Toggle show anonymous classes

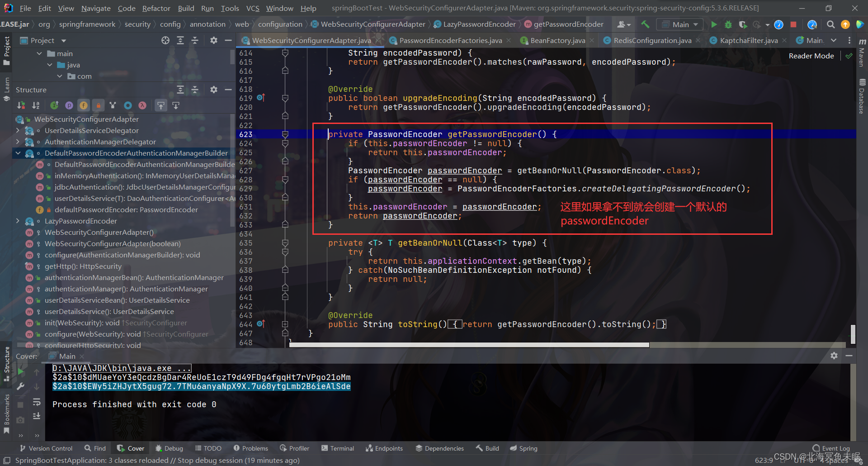click(x=128, y=105)
